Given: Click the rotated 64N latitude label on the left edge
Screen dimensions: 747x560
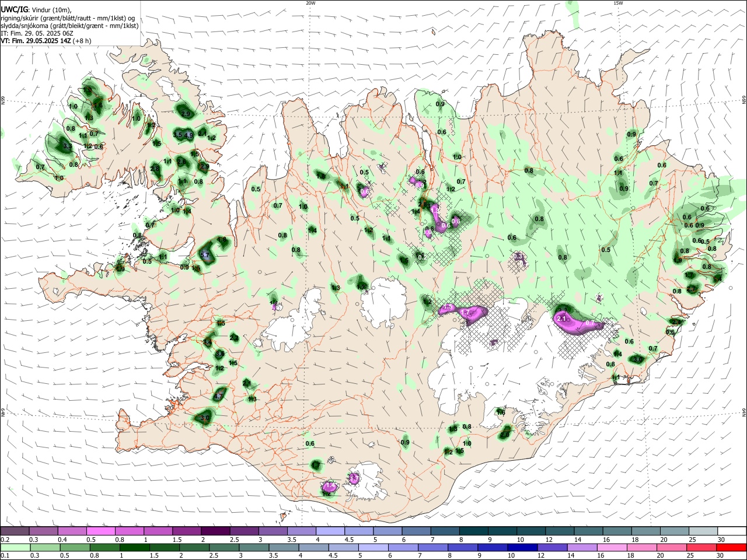Looking at the screenshot, I should (x=3, y=412).
